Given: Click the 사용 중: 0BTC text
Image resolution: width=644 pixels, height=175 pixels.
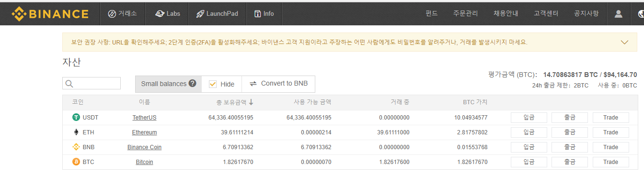Looking at the screenshot, I should pyautogui.click(x=618, y=86).
